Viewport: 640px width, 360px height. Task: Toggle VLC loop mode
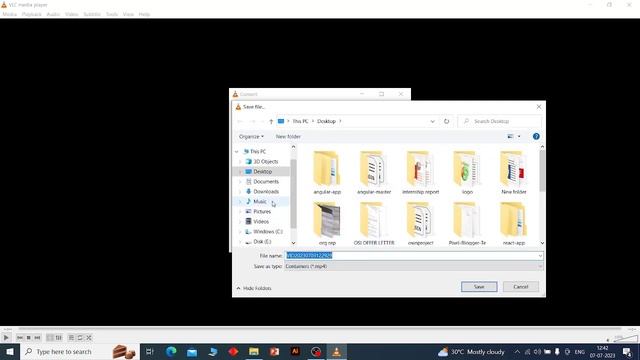pos(80,338)
